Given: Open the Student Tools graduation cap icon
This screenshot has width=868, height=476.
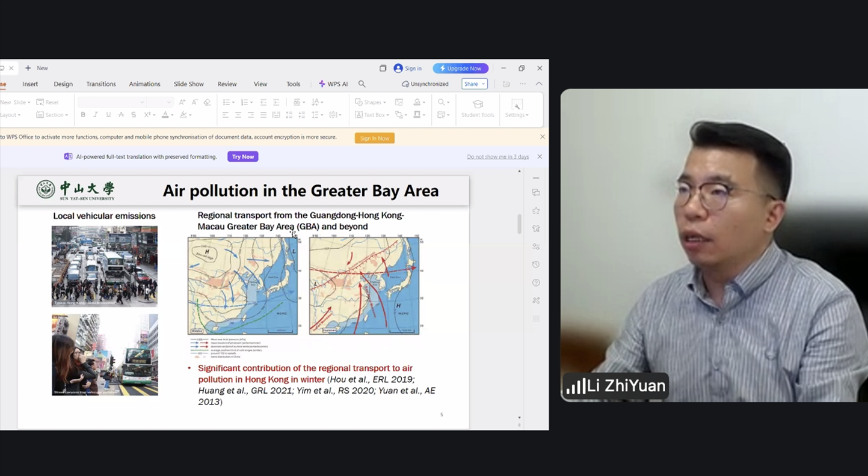Looking at the screenshot, I should point(478,105).
